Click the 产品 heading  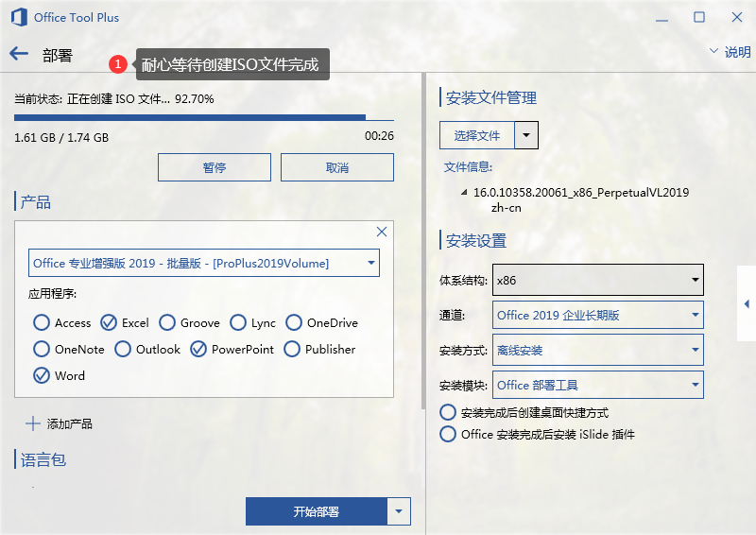(x=35, y=201)
